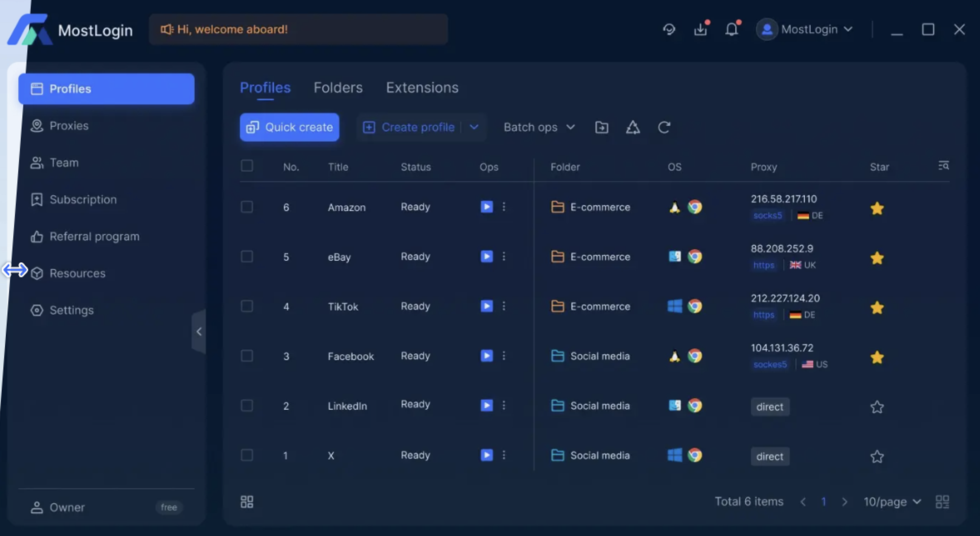This screenshot has height=536, width=980.
Task: Click the support headset icon in header
Action: coord(669,29)
